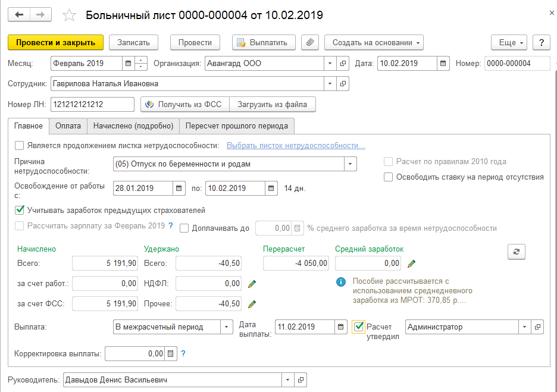The height and width of the screenshot is (392, 557).
Task: Open calendar picker for document date
Action: [x=443, y=63]
